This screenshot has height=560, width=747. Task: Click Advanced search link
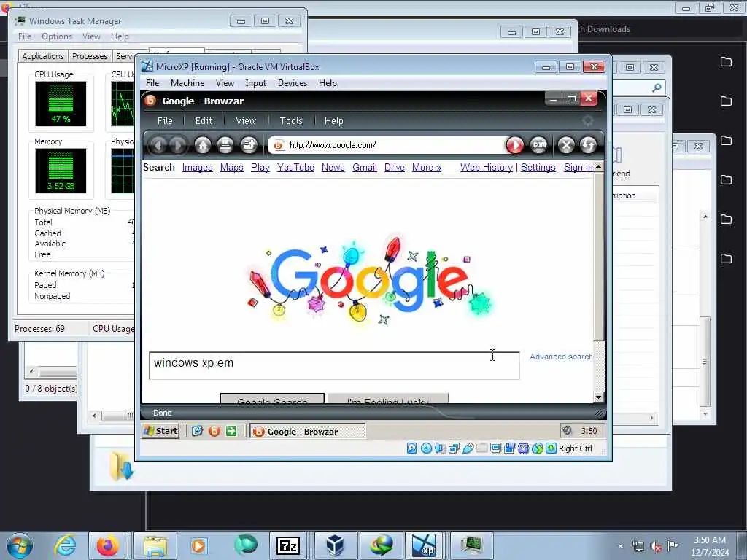tap(561, 357)
